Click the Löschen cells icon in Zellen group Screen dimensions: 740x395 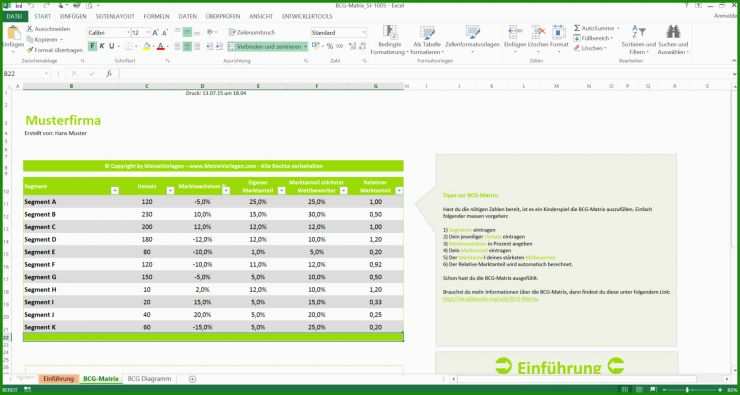coord(538,32)
